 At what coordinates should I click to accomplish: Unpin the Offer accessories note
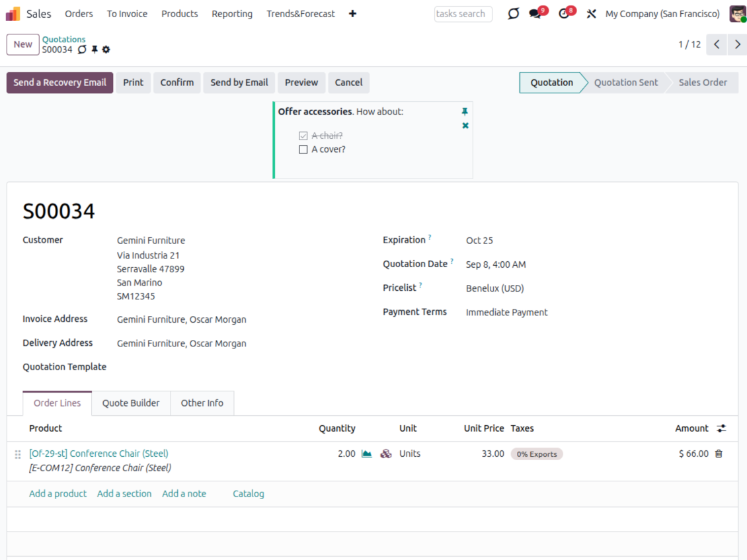(465, 111)
